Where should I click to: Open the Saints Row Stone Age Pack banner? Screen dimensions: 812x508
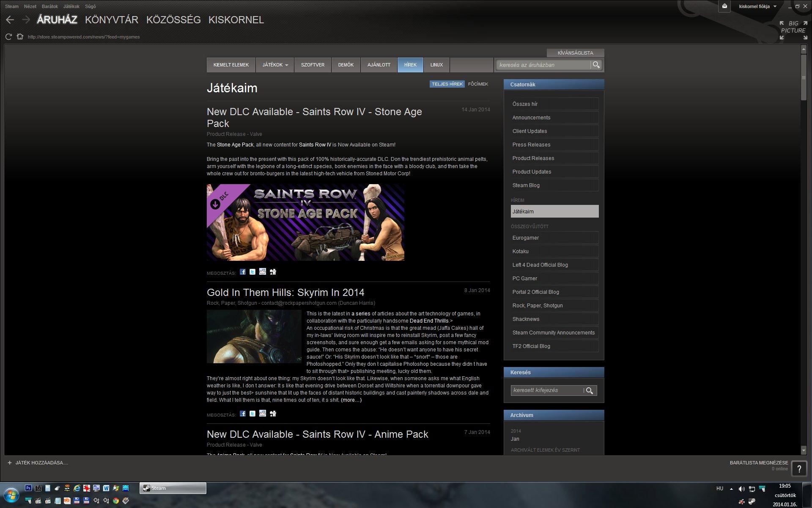click(305, 222)
